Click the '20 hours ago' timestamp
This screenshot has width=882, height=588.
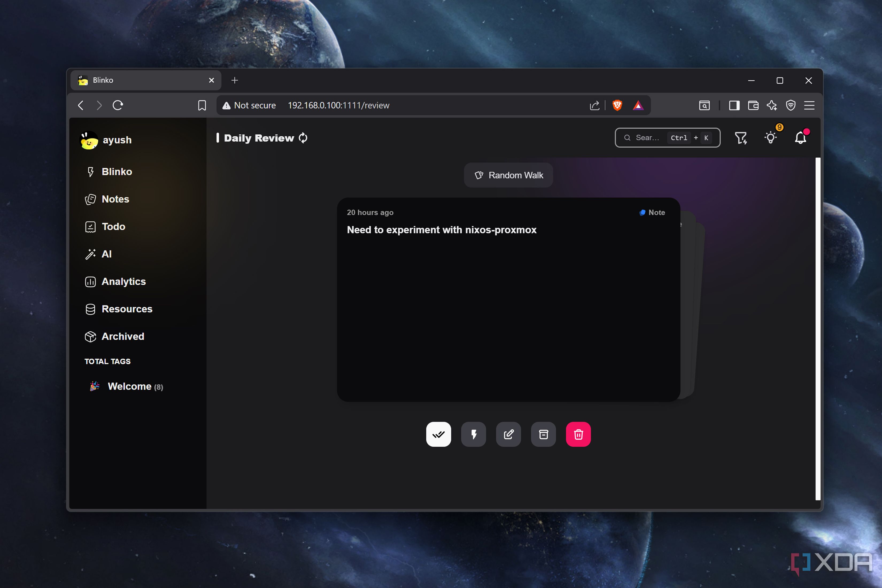tap(370, 213)
